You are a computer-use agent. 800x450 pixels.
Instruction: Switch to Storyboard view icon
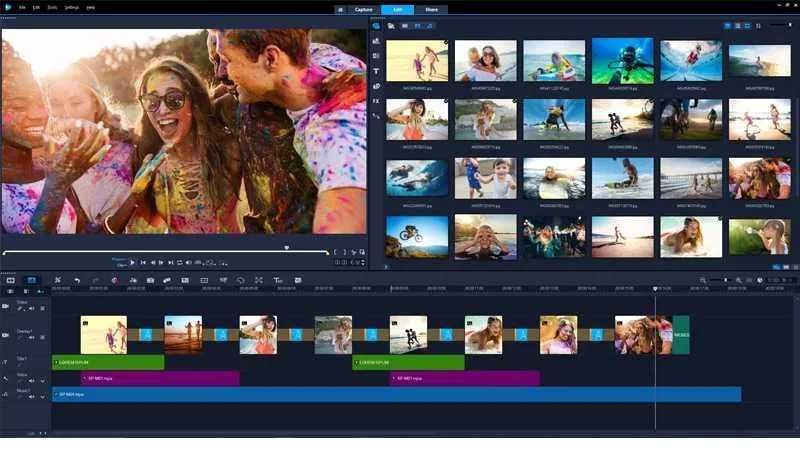[11, 280]
